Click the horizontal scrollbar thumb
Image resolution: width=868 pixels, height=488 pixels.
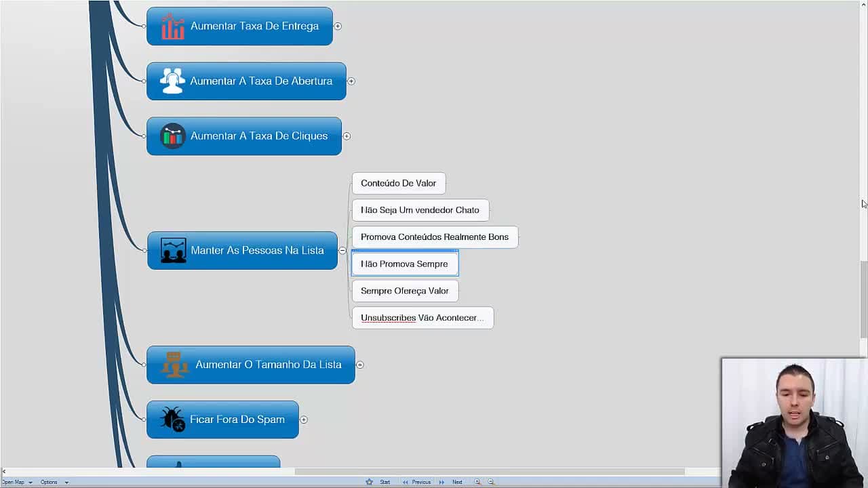pos(490,472)
